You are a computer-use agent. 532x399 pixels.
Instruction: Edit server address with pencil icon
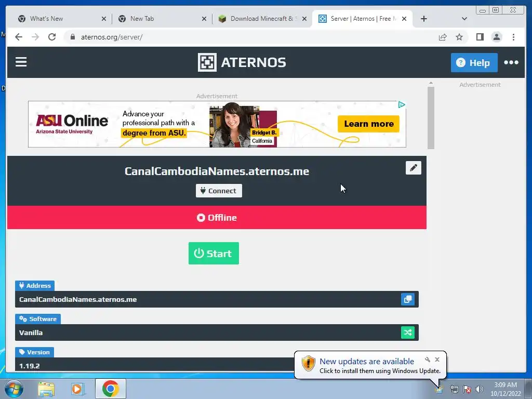(x=413, y=168)
